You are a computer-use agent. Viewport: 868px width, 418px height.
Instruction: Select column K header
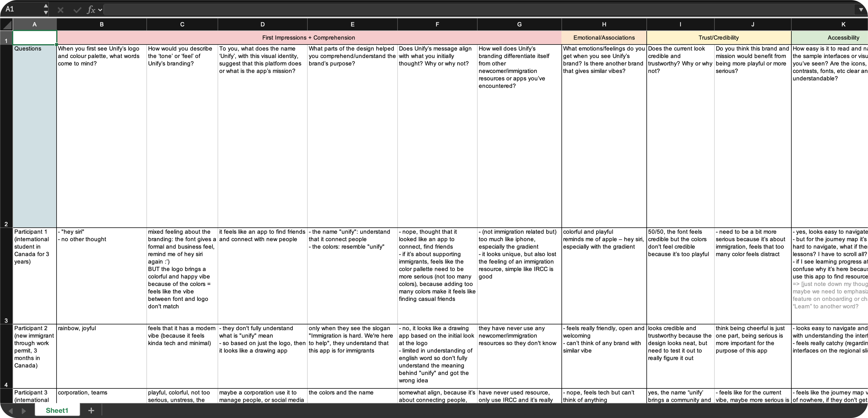pos(830,24)
